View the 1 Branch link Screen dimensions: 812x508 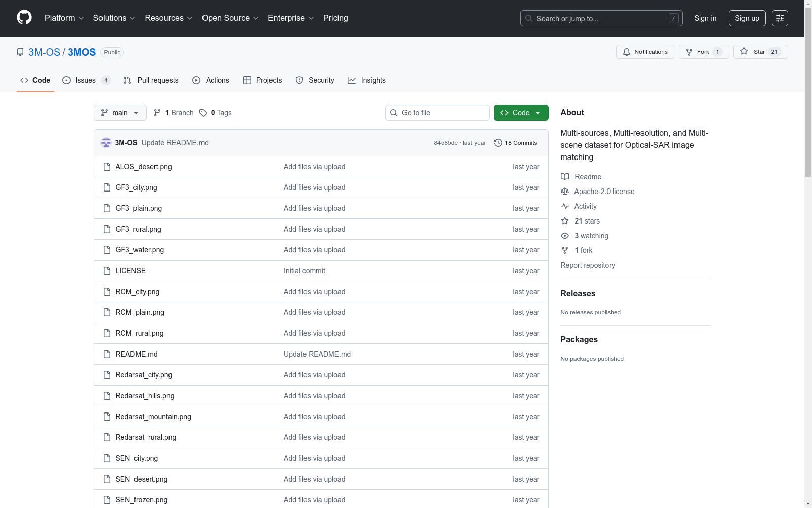point(174,113)
